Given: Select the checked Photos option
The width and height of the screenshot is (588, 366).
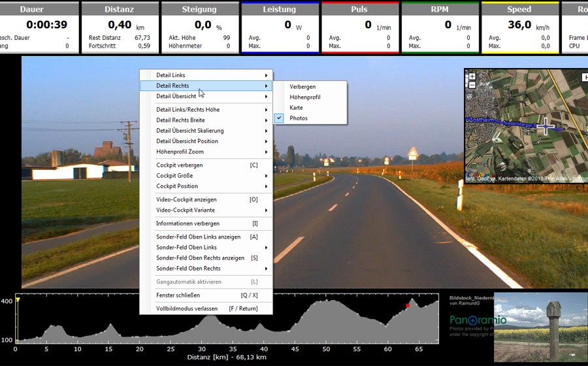Looking at the screenshot, I should [x=299, y=118].
